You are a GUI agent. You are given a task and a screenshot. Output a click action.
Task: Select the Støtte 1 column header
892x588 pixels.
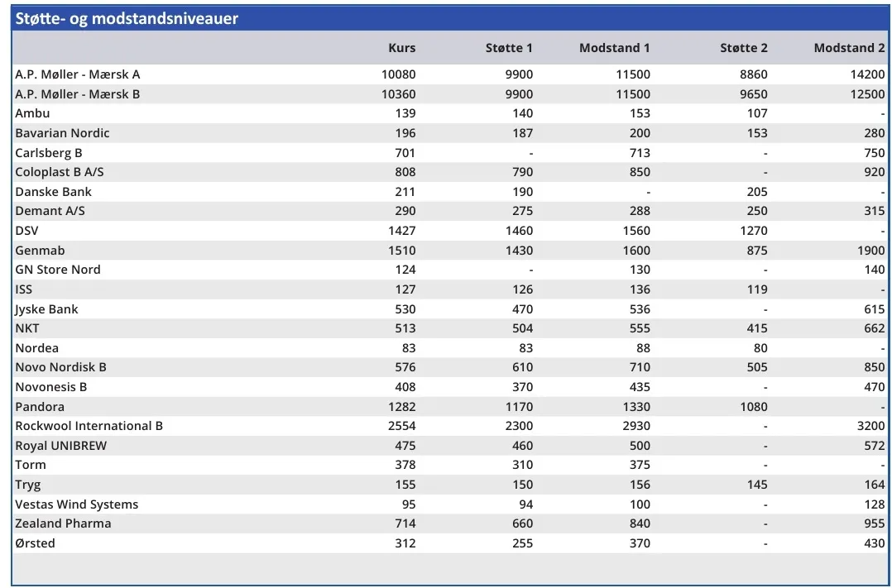pos(509,48)
